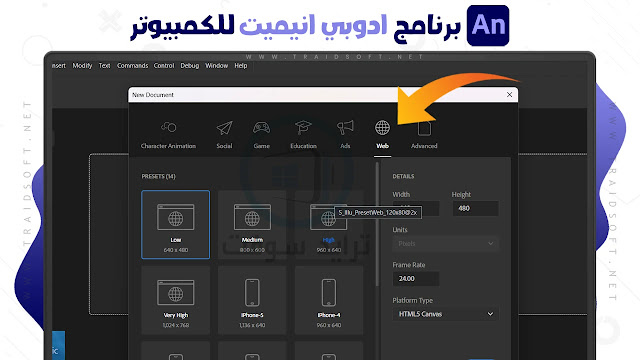Select the iPhone-5 1,136 x 640 preset
The width and height of the screenshot is (640, 360).
coord(252,300)
